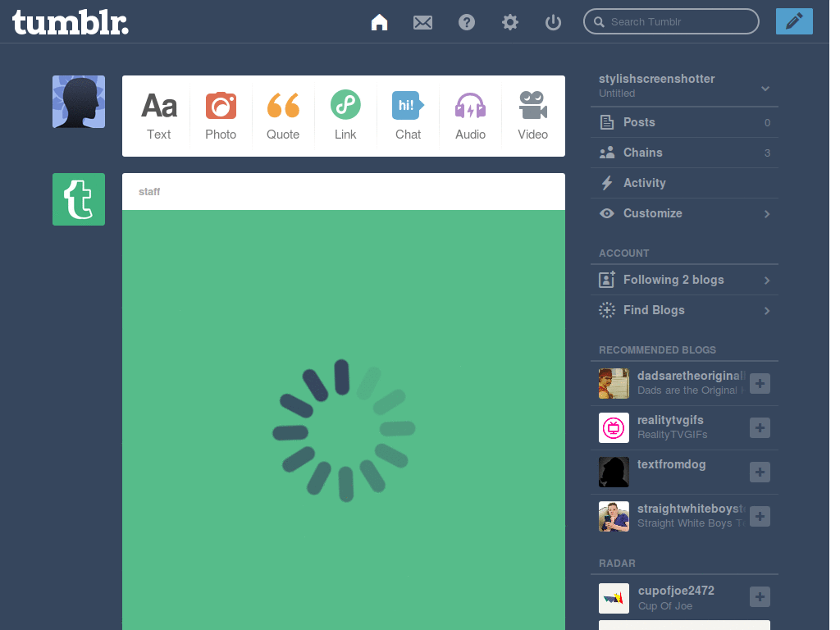Image resolution: width=840 pixels, height=630 pixels.
Task: Open the help question mark icon
Action: pos(467,22)
